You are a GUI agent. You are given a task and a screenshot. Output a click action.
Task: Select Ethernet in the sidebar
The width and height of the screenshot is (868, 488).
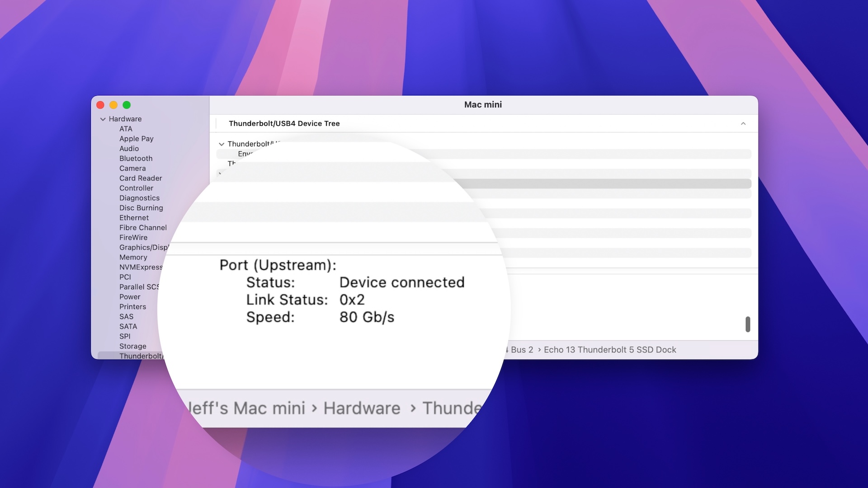tap(134, 218)
